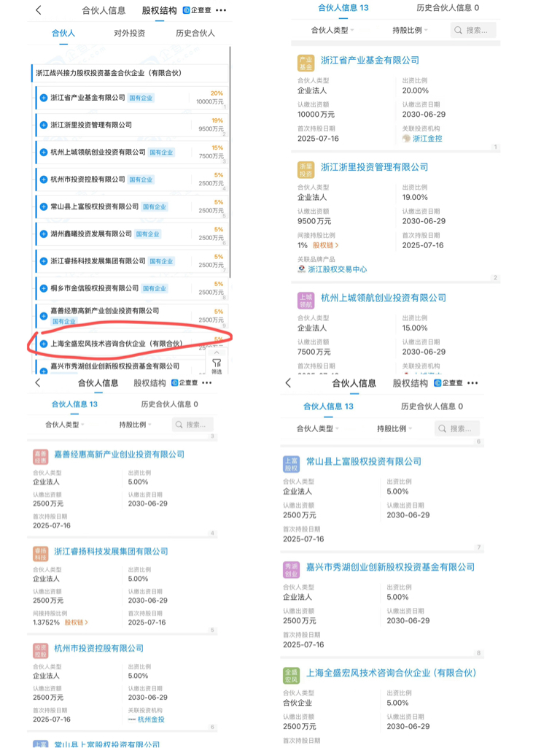This screenshot has height=748, width=560.
Task: Open 股权结构 tab on screen listing 嘉善经惠
Action: point(149,382)
